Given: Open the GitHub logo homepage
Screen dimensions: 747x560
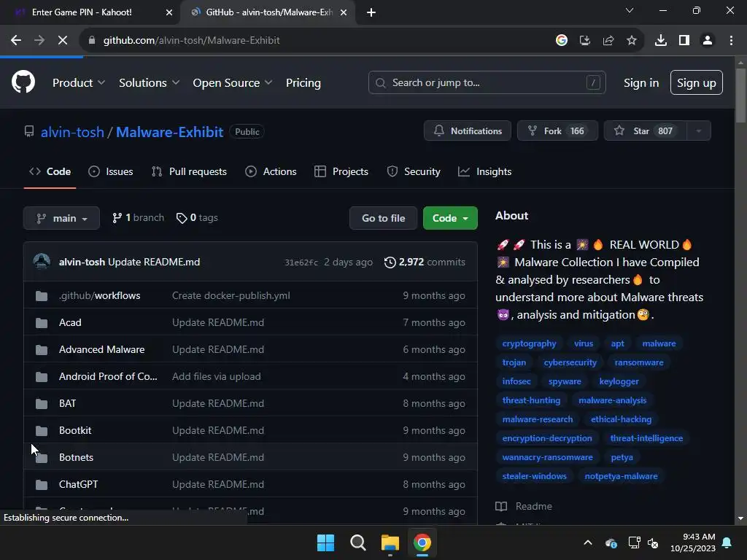Looking at the screenshot, I should [x=23, y=82].
